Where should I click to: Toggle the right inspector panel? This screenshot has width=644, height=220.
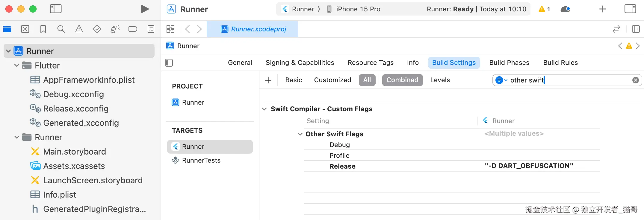(x=630, y=9)
